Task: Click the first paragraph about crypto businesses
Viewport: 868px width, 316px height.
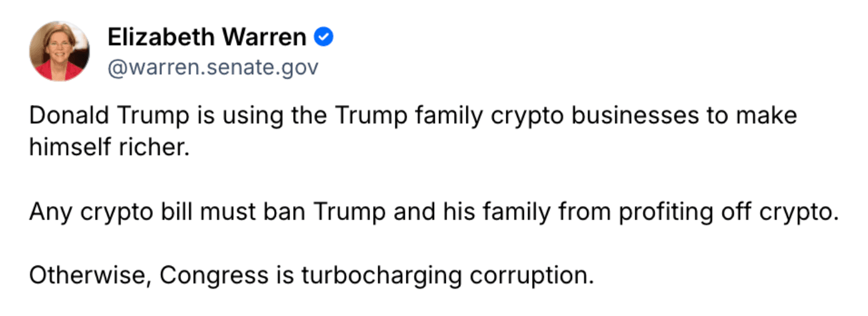Action: pyautogui.click(x=413, y=132)
